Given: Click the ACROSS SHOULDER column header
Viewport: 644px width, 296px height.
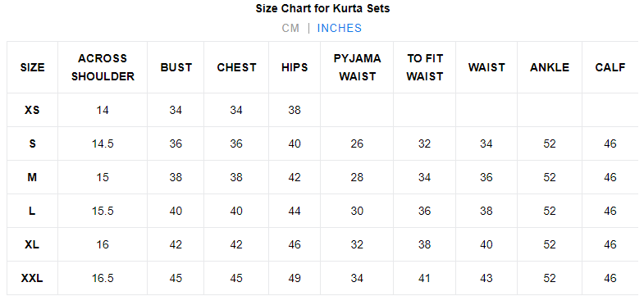Looking at the screenshot, I should 103,67.
